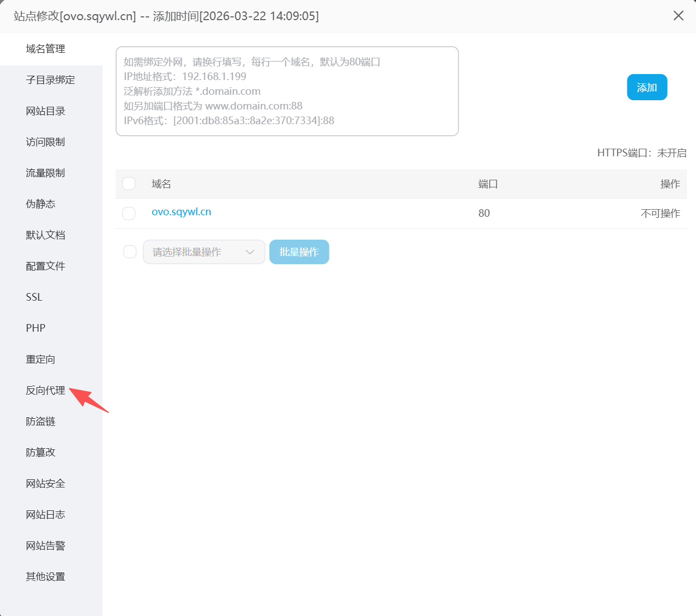Tick the checkbox beside batch operation dropdown
The height and width of the screenshot is (616, 696).
click(x=130, y=252)
